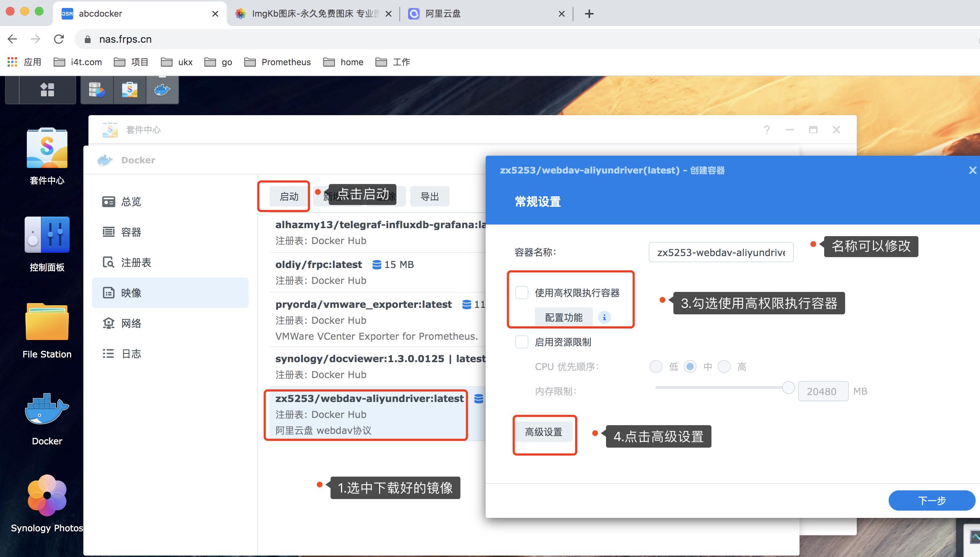Click the browser forward arrow
This screenshot has height=557, width=980.
pos(36,39)
